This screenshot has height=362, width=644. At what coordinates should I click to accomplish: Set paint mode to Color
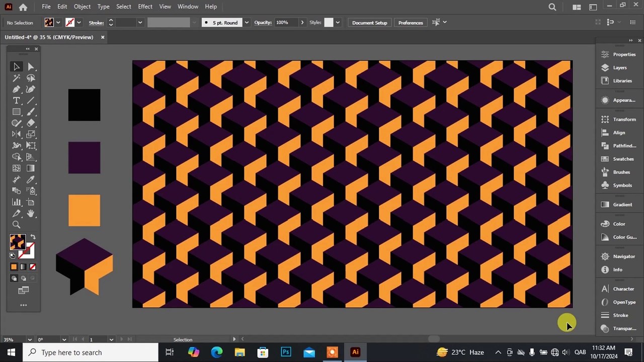click(x=14, y=267)
